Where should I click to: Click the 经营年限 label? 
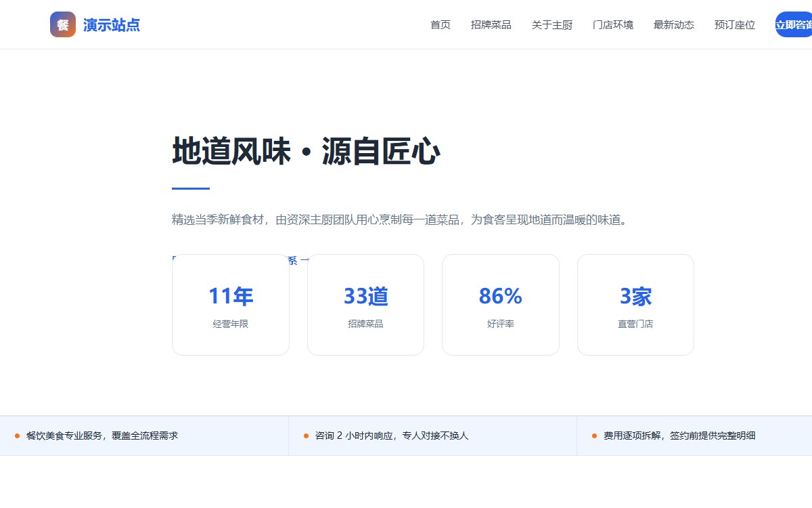tap(231, 324)
